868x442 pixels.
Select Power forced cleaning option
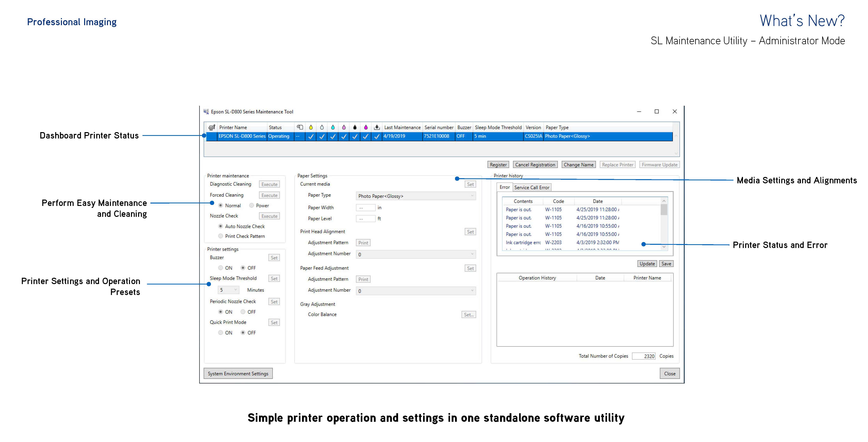click(251, 206)
